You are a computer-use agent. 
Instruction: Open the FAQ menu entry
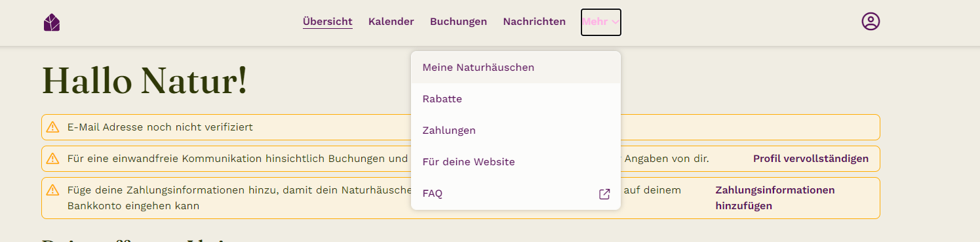[516, 194]
